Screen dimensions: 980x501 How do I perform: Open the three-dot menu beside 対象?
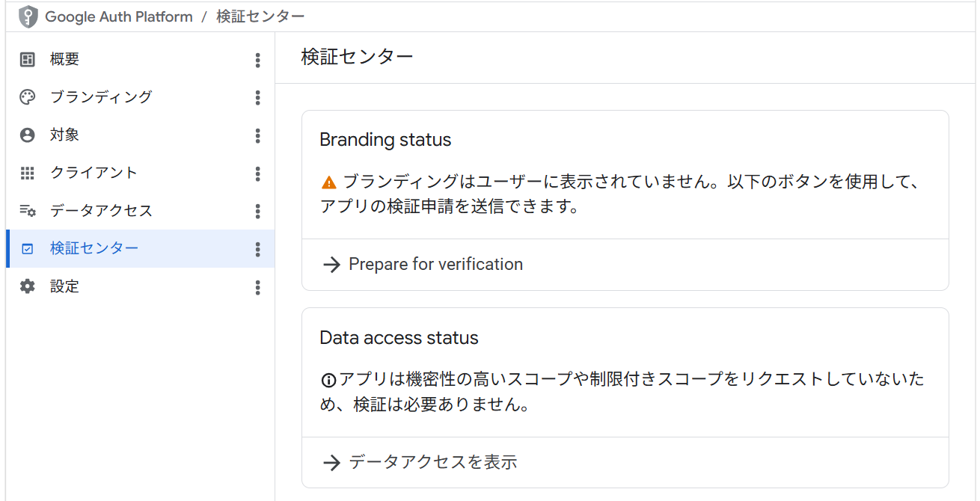pos(258,136)
